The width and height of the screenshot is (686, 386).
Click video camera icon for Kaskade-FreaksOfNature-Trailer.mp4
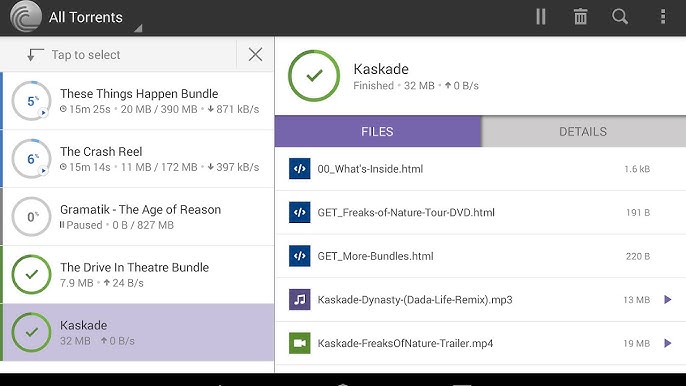(300, 343)
